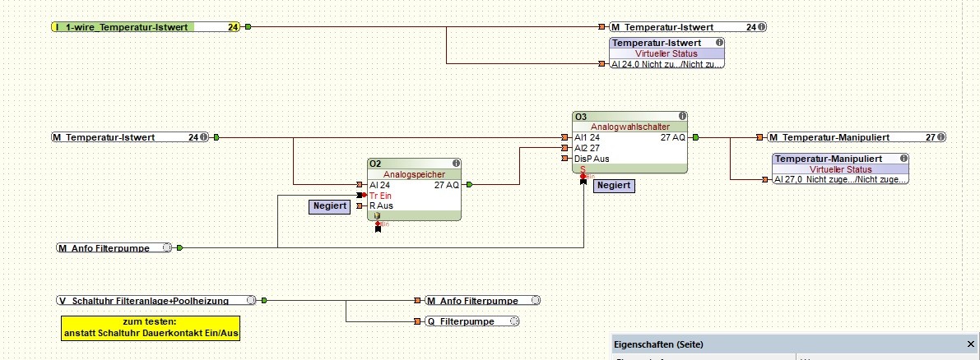Click info icon of Temperatur-Istwert Virtueller Status block

[719, 43]
